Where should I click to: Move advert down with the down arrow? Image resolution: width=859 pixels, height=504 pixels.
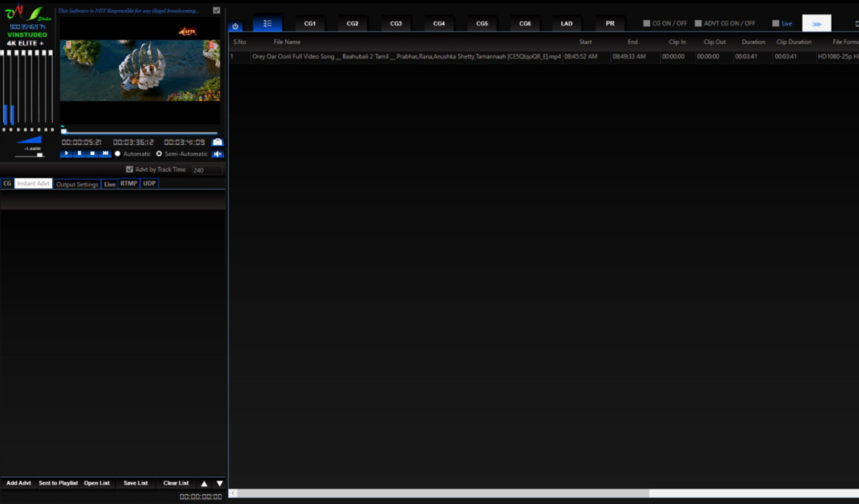(220, 484)
